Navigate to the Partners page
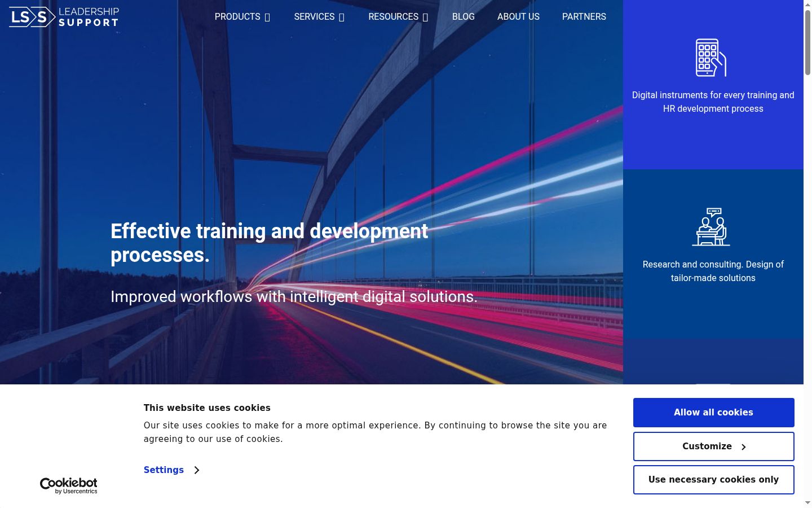The width and height of the screenshot is (812, 508). click(x=584, y=17)
